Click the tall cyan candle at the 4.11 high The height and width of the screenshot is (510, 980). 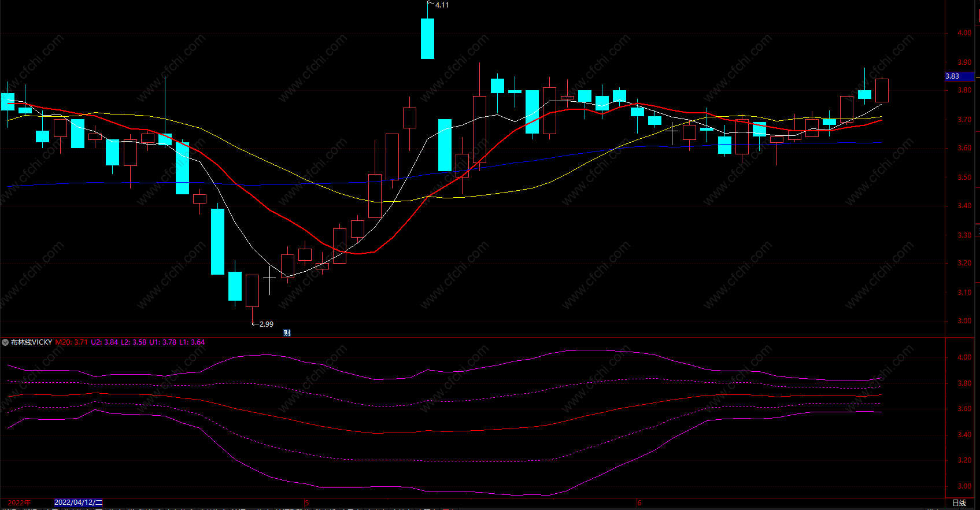point(427,38)
